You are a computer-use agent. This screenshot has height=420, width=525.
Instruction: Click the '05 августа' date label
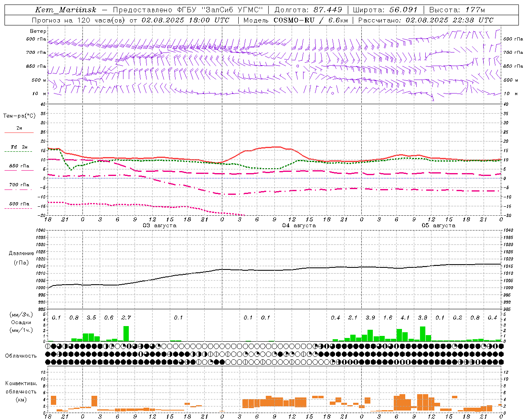[x=438, y=226]
